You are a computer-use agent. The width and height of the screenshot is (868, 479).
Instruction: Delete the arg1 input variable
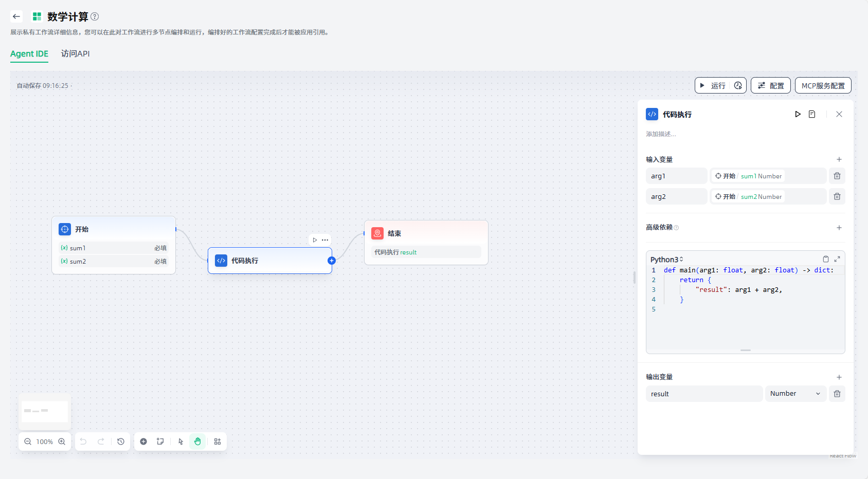point(837,176)
